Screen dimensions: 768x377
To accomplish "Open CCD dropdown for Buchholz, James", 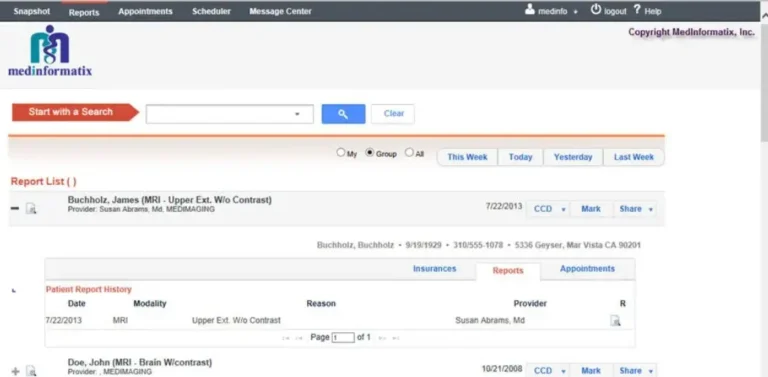I will pyautogui.click(x=563, y=209).
